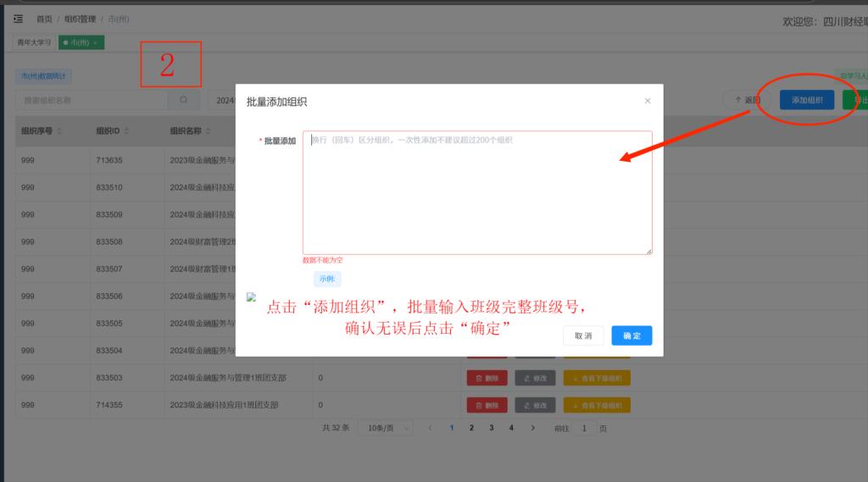The image size is (868, 482).
Task: Select the 市(州) tab
Action: click(79, 42)
